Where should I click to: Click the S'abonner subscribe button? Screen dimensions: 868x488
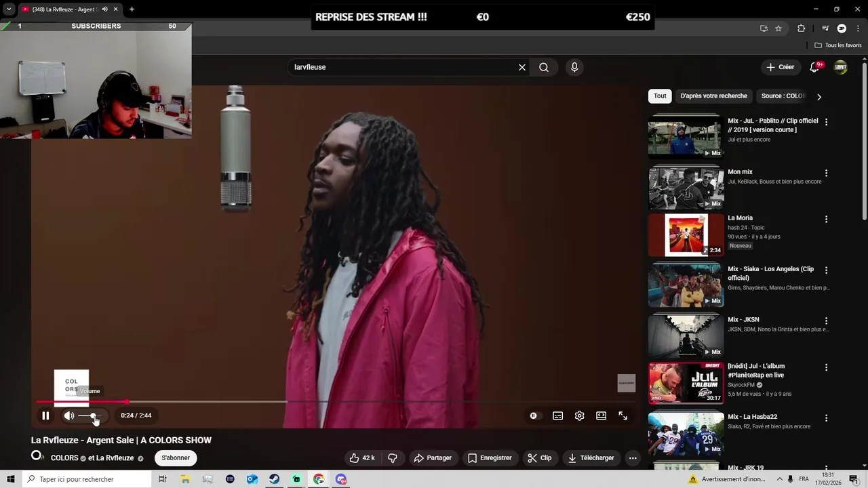[x=176, y=457]
